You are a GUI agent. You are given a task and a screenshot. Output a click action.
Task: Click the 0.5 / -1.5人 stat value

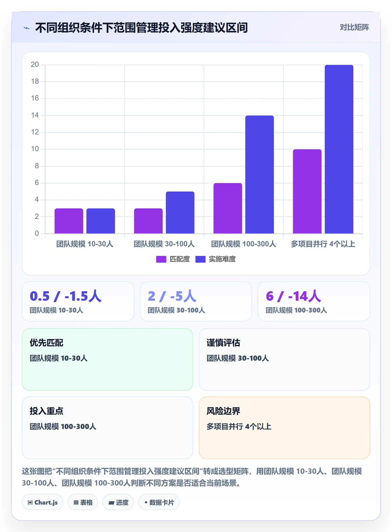[66, 296]
